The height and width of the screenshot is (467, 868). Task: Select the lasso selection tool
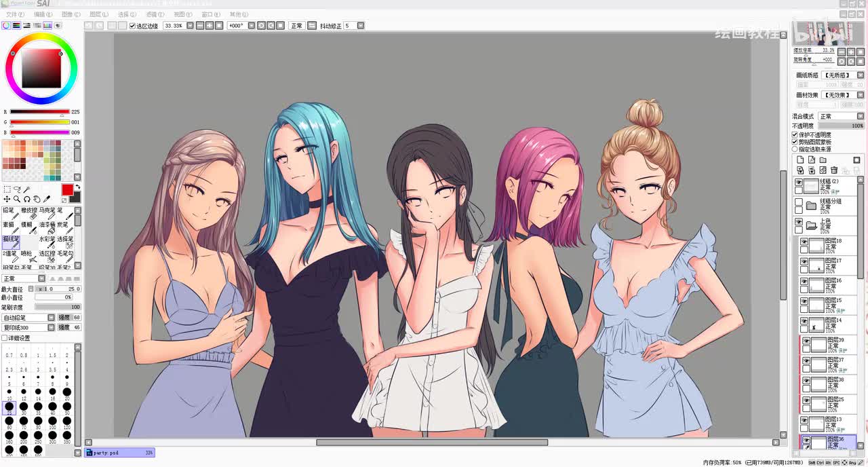click(17, 189)
